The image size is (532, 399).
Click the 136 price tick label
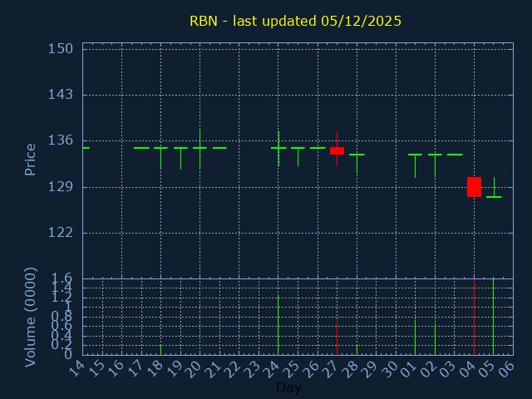tap(62, 140)
